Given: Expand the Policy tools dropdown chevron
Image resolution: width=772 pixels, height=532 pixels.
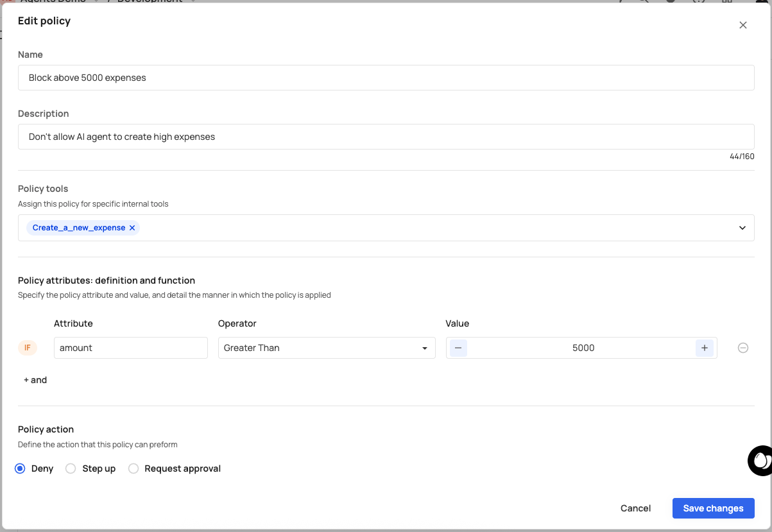Looking at the screenshot, I should coord(742,228).
